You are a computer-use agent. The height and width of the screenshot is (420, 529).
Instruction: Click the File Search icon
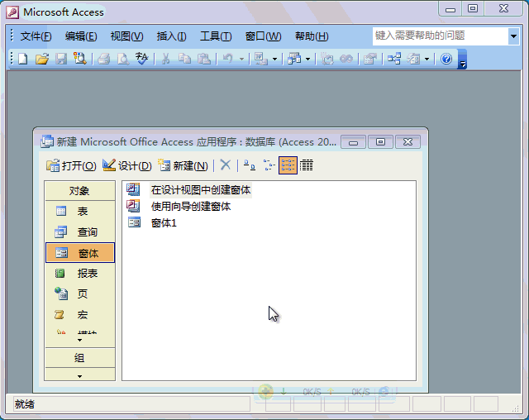point(80,59)
